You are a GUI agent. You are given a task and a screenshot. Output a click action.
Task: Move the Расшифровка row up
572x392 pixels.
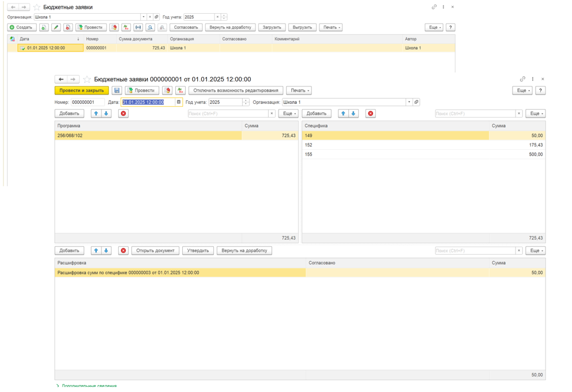point(96,251)
